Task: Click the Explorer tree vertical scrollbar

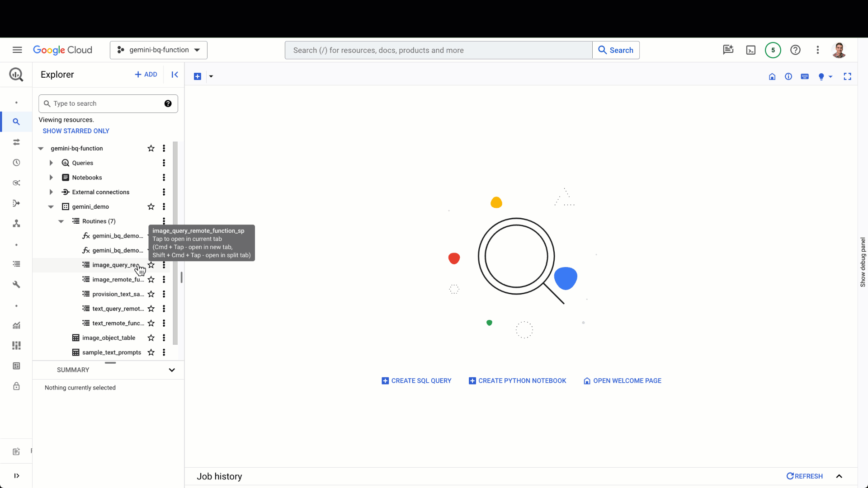Action: pos(175,244)
